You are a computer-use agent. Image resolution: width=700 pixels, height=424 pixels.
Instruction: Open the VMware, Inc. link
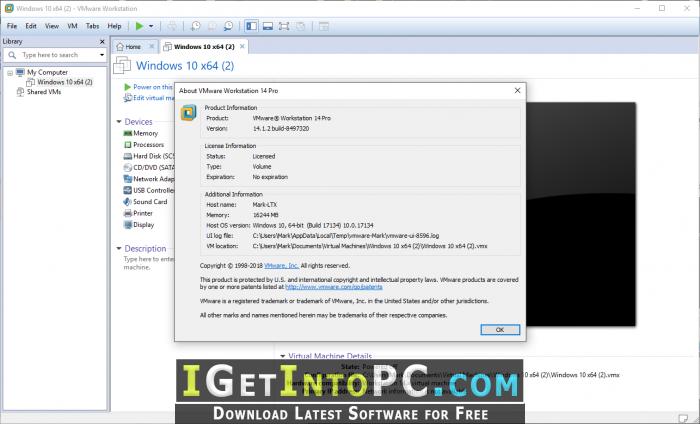pyautogui.click(x=281, y=266)
